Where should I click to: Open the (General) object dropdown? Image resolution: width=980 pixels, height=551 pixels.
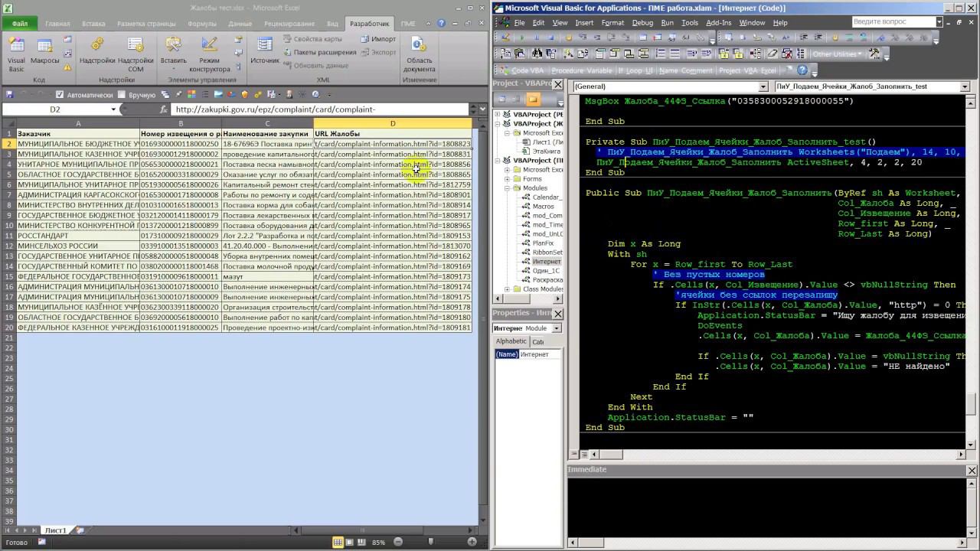point(764,86)
